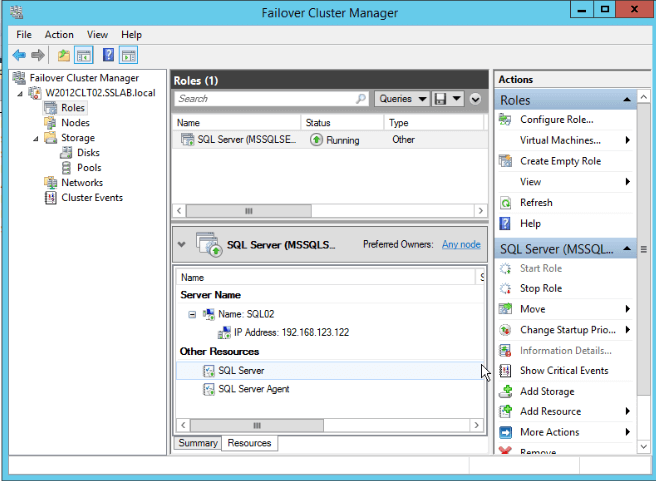This screenshot has width=656, height=481.
Task: Click the Any node preferred owners link
Action: (x=461, y=244)
